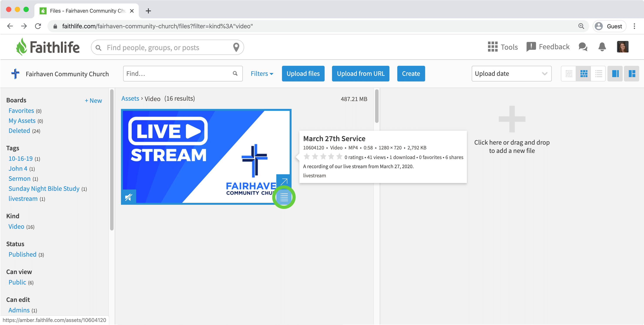Click the info list icon on thumbnail
The image size is (644, 325).
(x=284, y=197)
